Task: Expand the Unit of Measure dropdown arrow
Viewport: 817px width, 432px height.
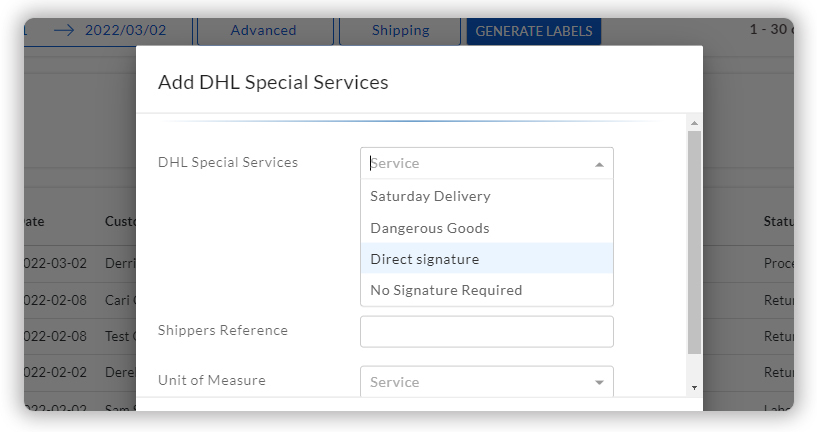Action: (x=599, y=383)
